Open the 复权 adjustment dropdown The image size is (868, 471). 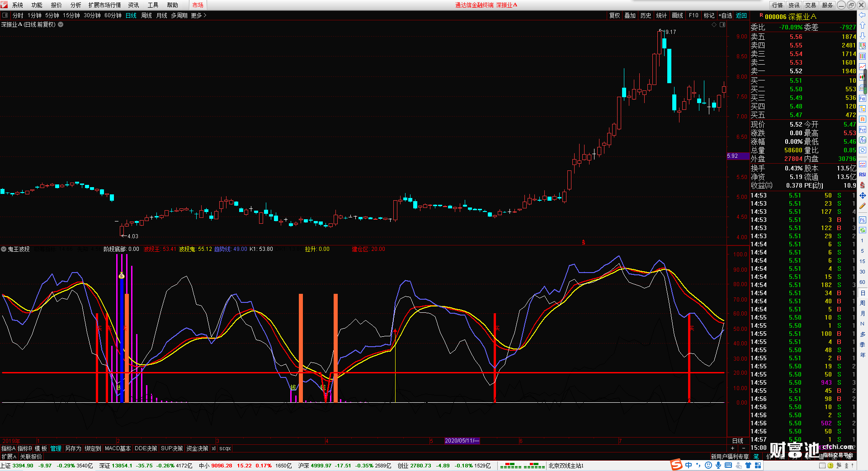[614, 15]
